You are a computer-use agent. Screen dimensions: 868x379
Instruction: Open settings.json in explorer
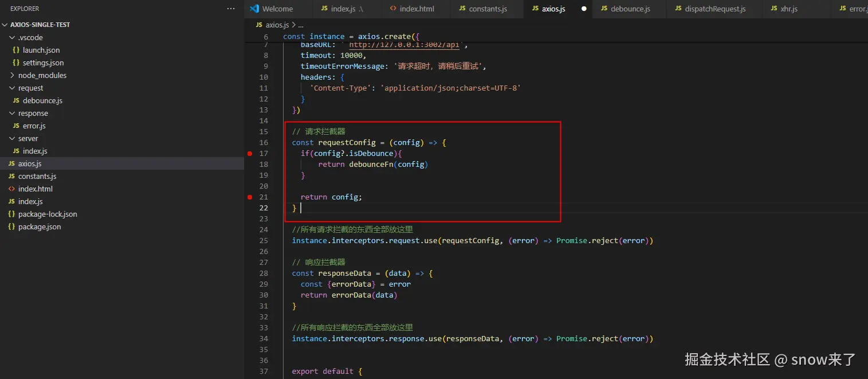pos(122,62)
